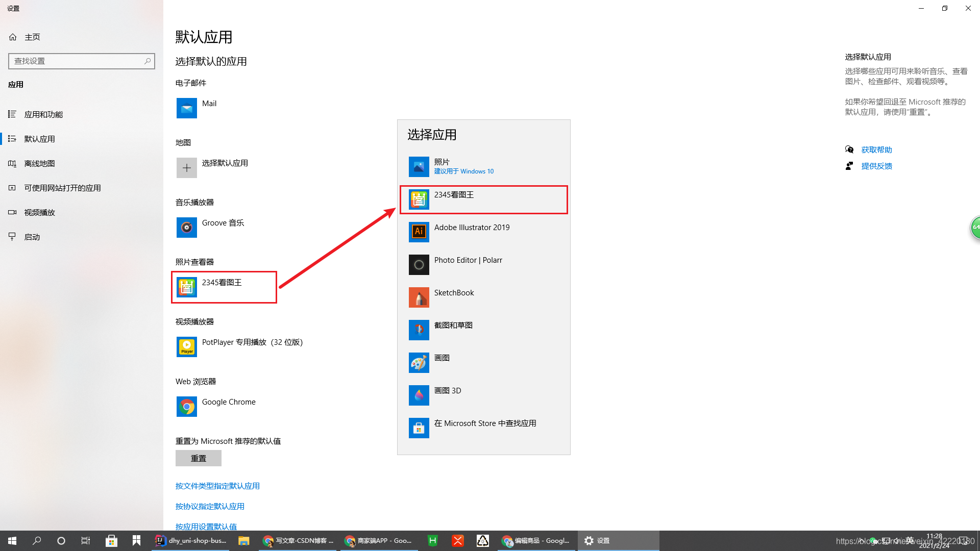Click the PotPlayer 专用播放 (32 位版) text
The height and width of the screenshot is (551, 980).
[x=252, y=342]
